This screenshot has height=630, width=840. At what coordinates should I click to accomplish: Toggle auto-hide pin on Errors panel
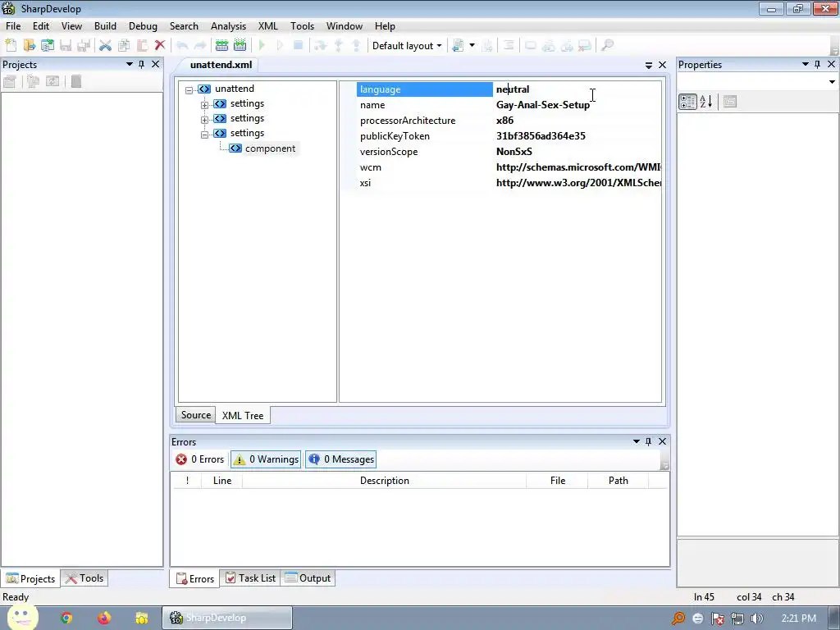649,441
